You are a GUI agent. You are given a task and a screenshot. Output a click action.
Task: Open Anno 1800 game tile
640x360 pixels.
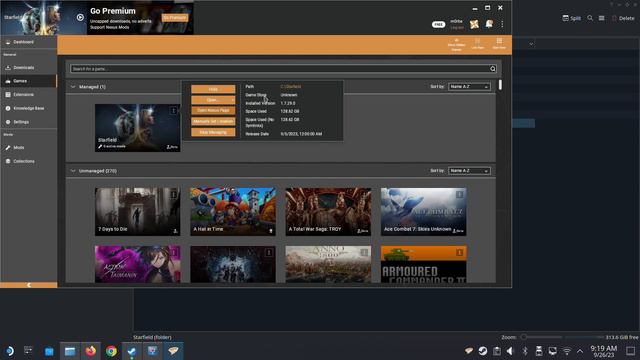point(328,264)
